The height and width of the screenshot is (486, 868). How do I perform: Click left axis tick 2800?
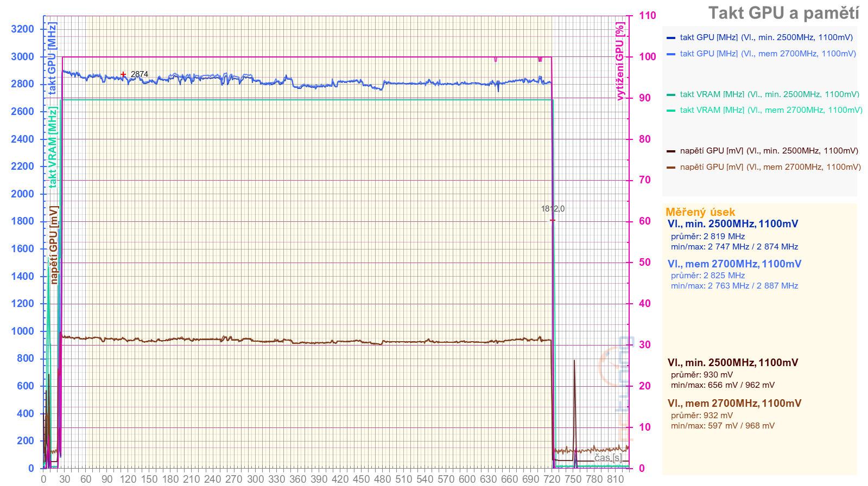pyautogui.click(x=22, y=84)
